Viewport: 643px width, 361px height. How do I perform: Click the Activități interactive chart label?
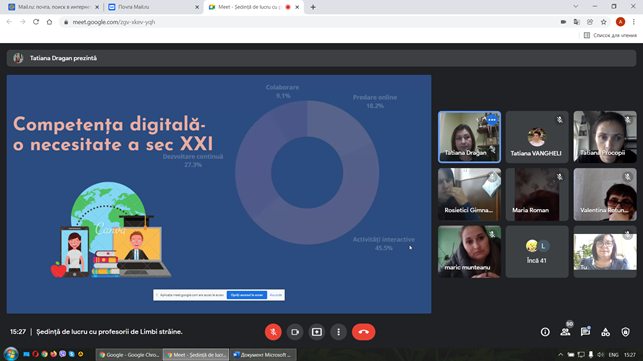click(384, 239)
